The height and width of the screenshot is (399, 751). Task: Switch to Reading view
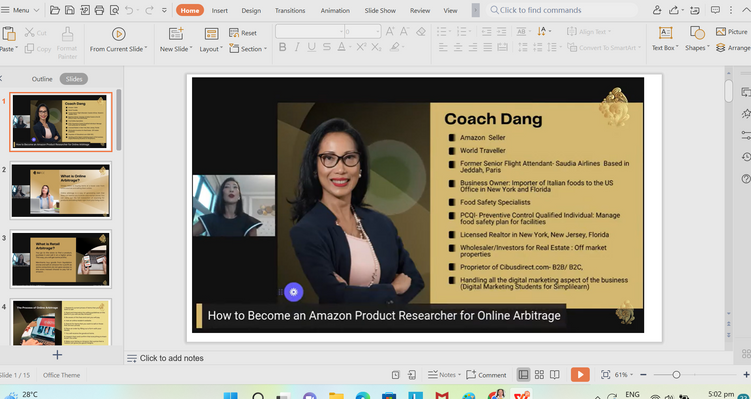(554, 375)
